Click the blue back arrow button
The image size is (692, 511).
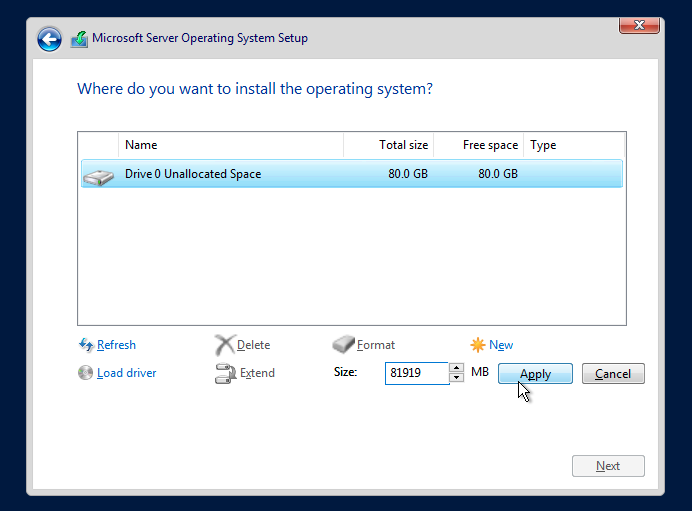(x=49, y=39)
